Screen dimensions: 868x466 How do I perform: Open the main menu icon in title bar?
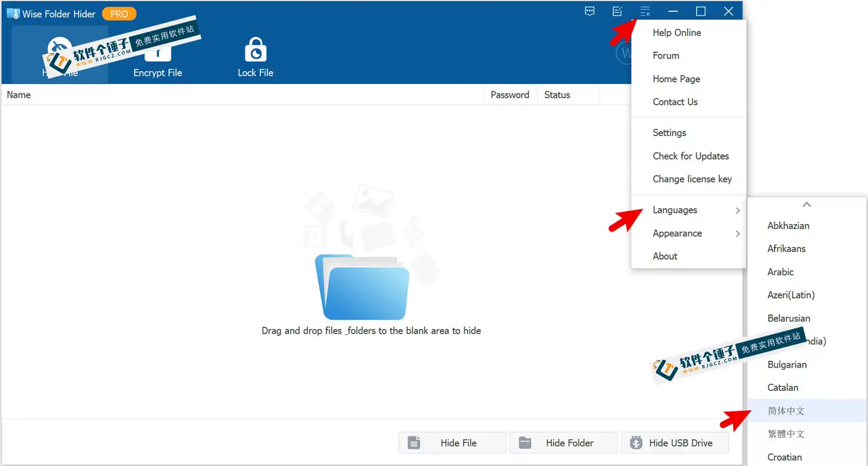tap(645, 11)
